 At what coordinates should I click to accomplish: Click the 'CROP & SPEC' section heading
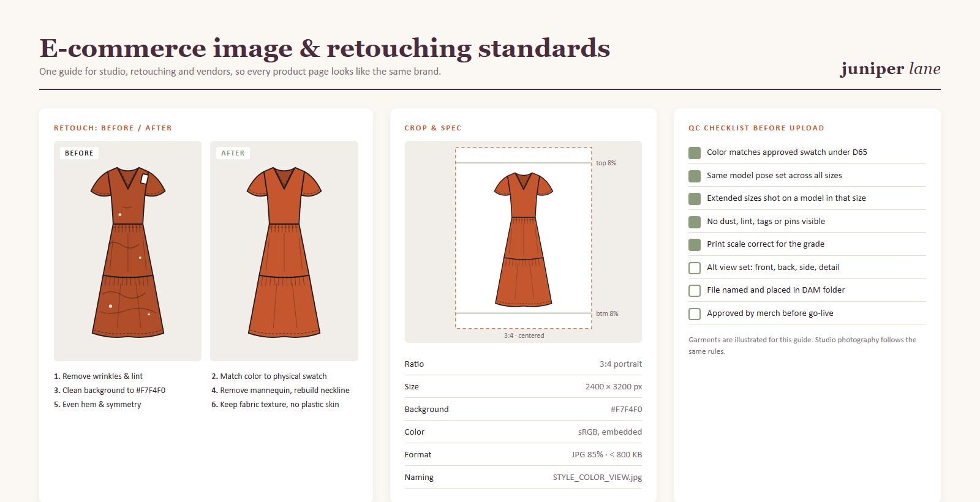click(x=433, y=128)
